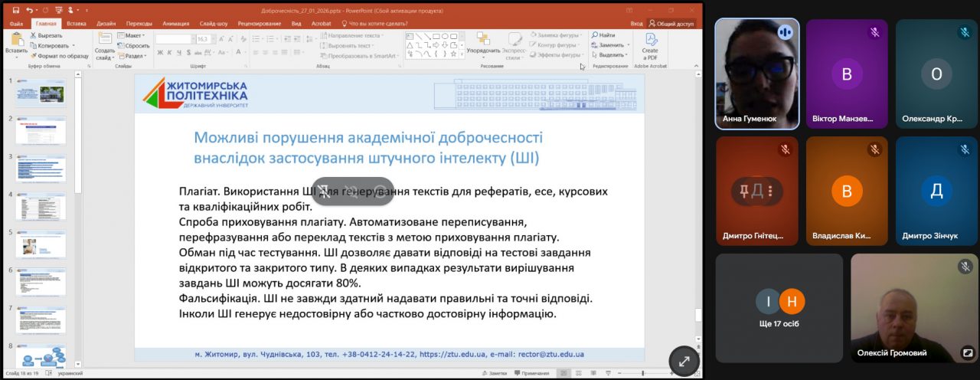Screen dimensions: 980x380
Task: Click the Find (Найти) magnifier icon
Action: click(x=595, y=35)
